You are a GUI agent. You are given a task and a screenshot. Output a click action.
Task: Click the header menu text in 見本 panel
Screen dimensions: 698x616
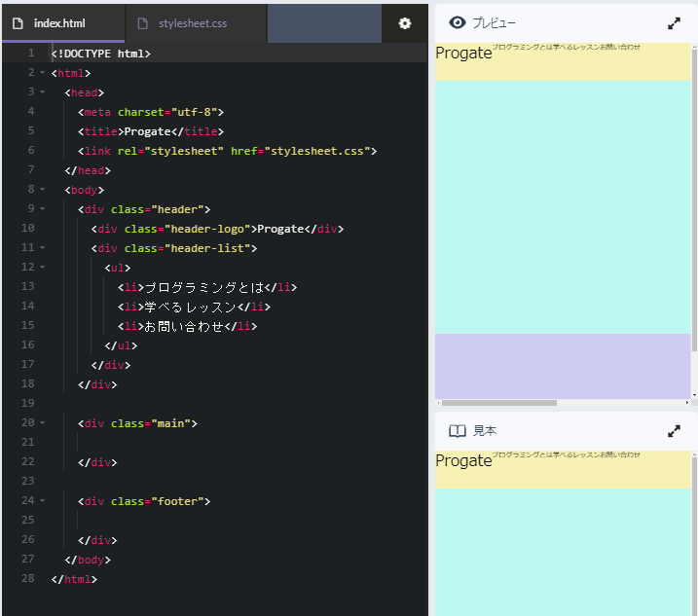[x=566, y=454]
